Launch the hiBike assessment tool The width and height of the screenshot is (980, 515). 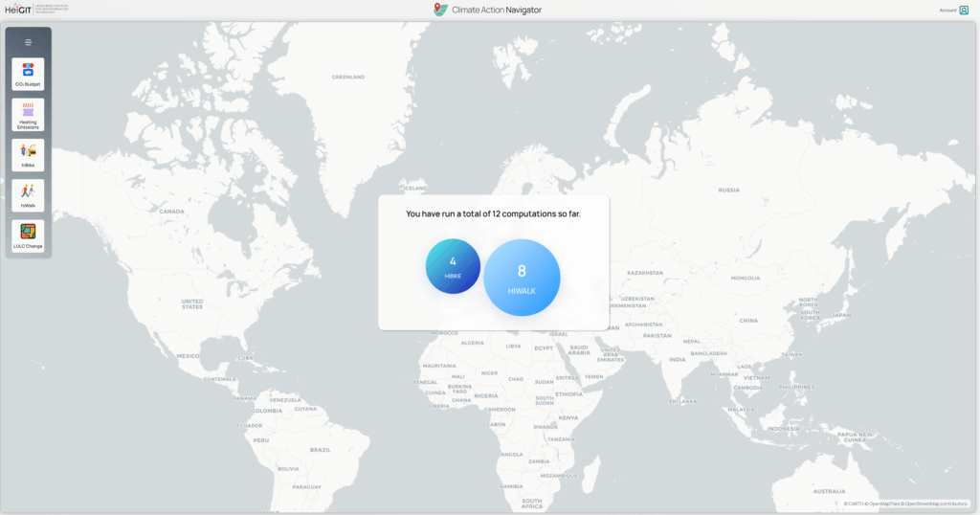click(x=28, y=154)
